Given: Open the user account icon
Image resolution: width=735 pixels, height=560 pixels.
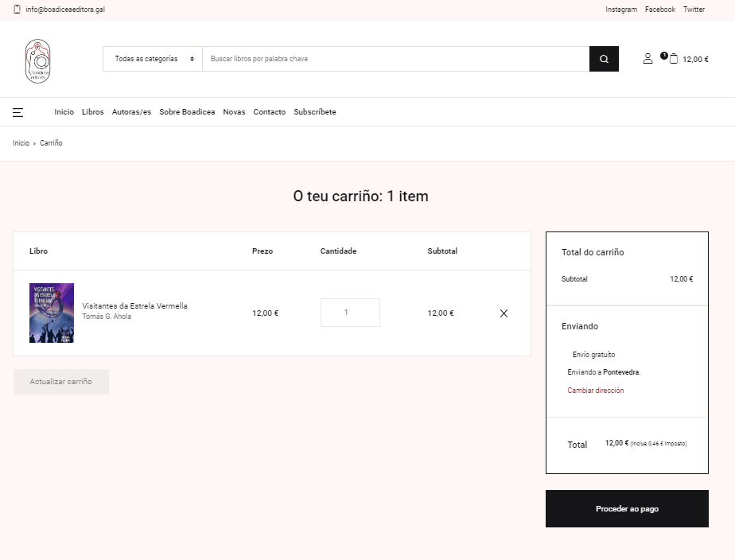Looking at the screenshot, I should [647, 59].
